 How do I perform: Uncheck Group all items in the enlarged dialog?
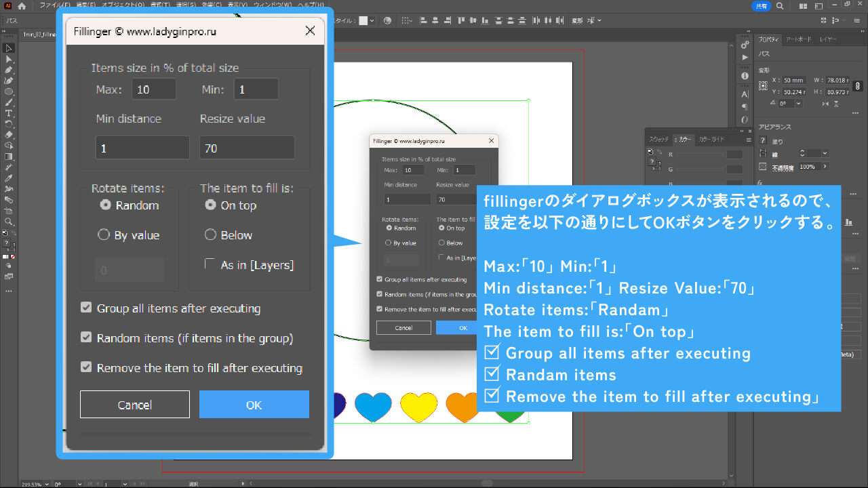pos(86,308)
